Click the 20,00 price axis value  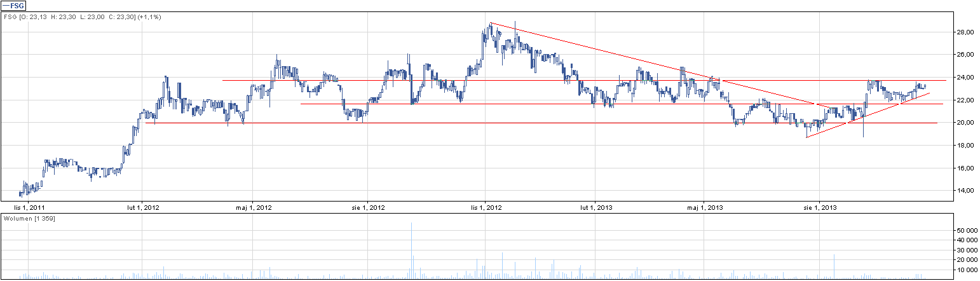pyautogui.click(x=965, y=123)
